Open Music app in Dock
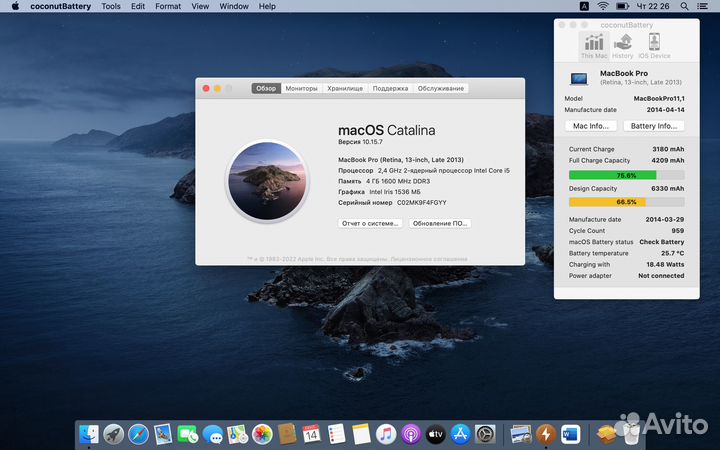Screen dimensions: 720x450 click(386, 434)
